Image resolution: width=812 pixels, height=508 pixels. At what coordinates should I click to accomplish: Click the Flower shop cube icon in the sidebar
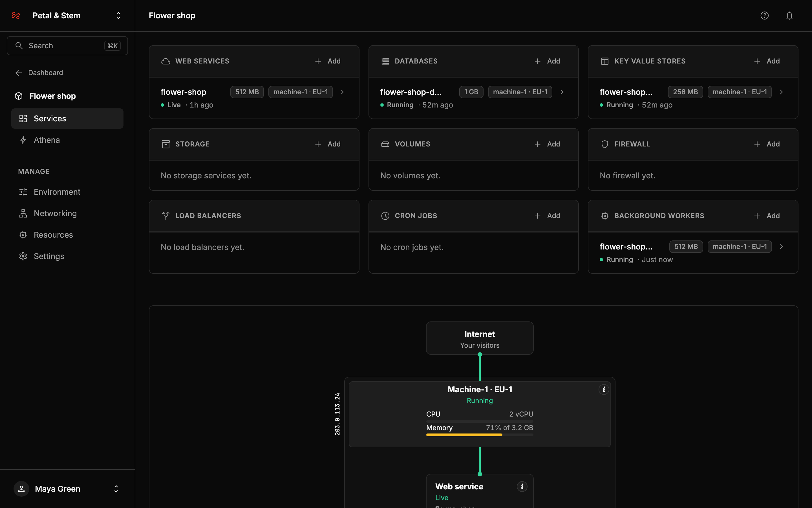click(x=19, y=96)
